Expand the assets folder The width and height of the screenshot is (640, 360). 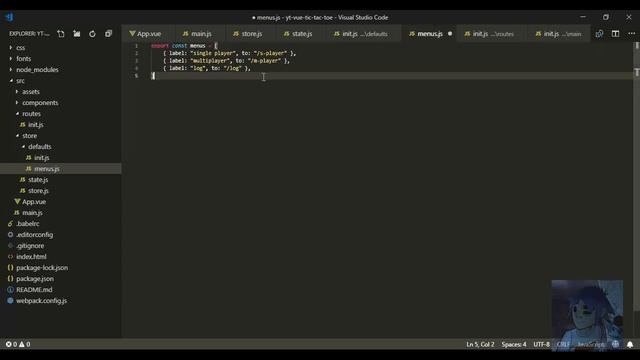pos(31,92)
